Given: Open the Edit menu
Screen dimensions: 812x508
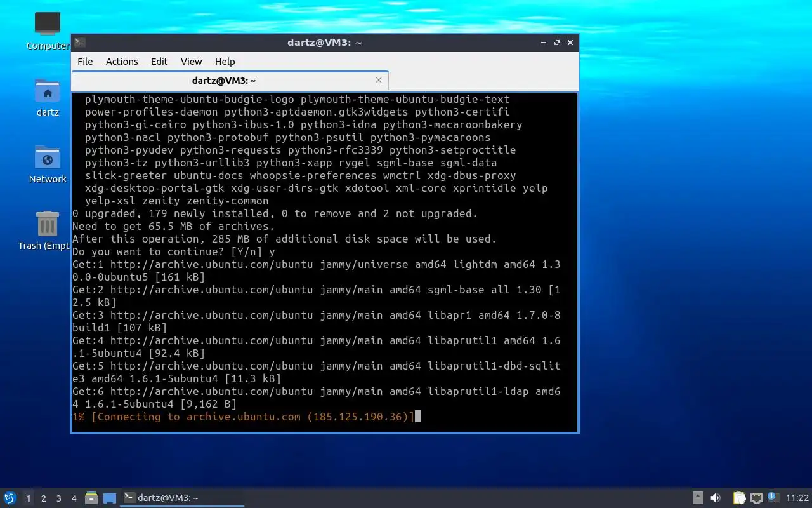Looking at the screenshot, I should pos(159,62).
